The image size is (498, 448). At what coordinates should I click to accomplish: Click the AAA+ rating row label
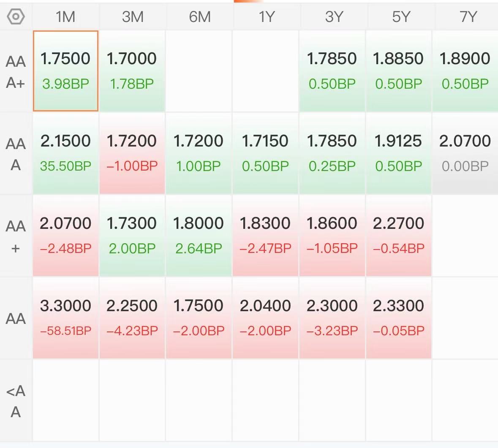point(16,72)
